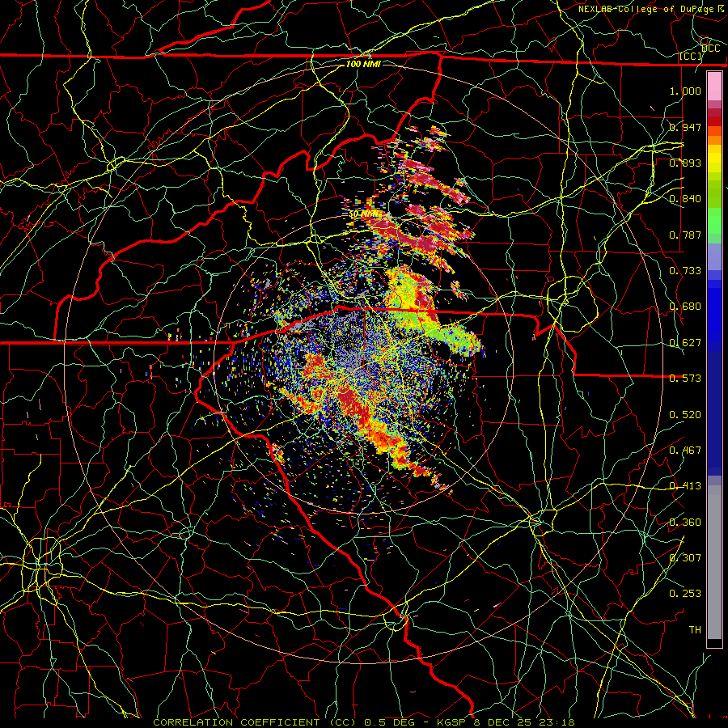Viewport: 728px width, 728px height.
Task: Click the 8 DEC 25 date text
Action: [x=503, y=722]
